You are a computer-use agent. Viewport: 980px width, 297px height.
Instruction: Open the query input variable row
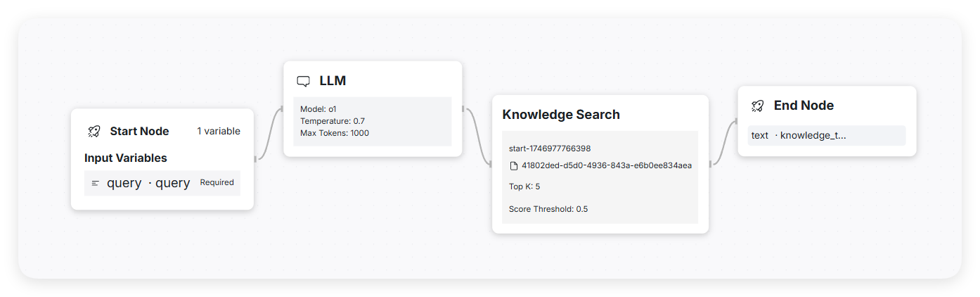(148, 183)
